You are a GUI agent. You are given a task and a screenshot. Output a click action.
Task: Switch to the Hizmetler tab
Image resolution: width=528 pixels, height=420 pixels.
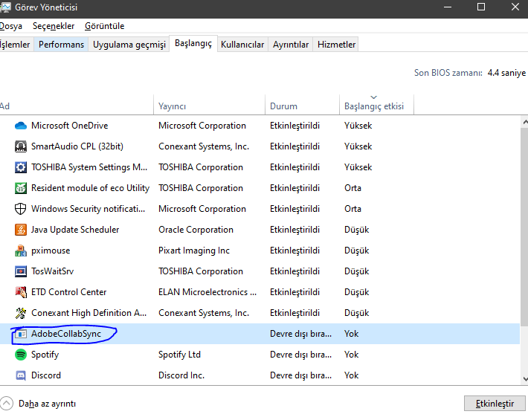[x=336, y=45]
